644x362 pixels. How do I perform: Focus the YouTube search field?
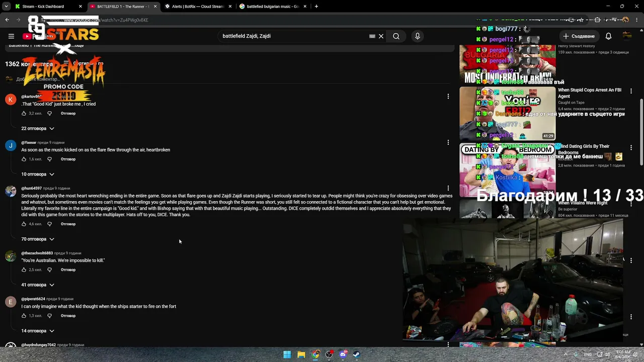(x=294, y=36)
